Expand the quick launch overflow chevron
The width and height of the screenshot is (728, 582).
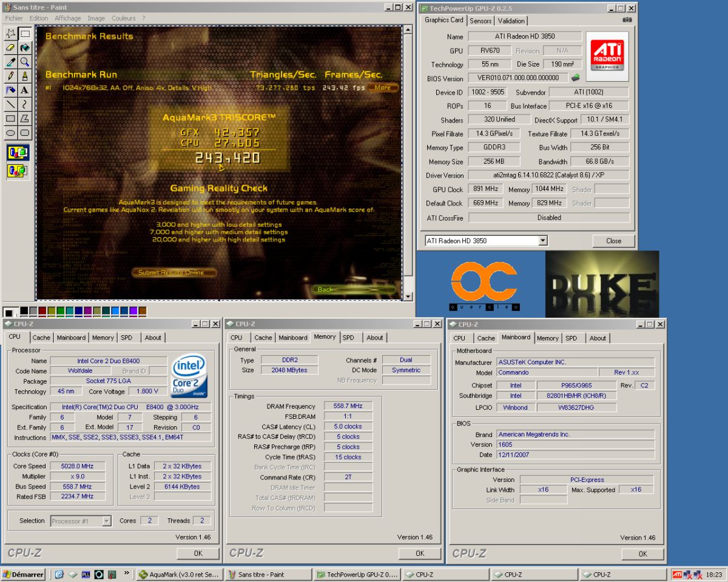click(x=126, y=572)
